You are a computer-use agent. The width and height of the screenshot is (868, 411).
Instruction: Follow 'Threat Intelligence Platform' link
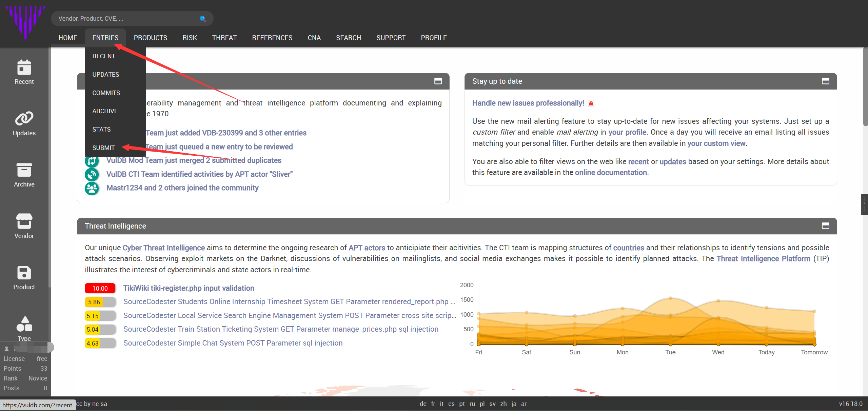coord(763,259)
